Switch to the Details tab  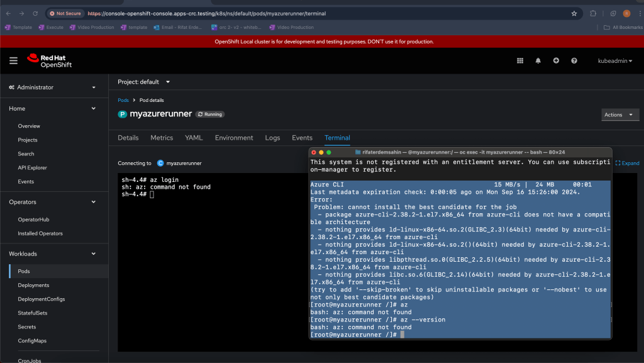pos(128,138)
